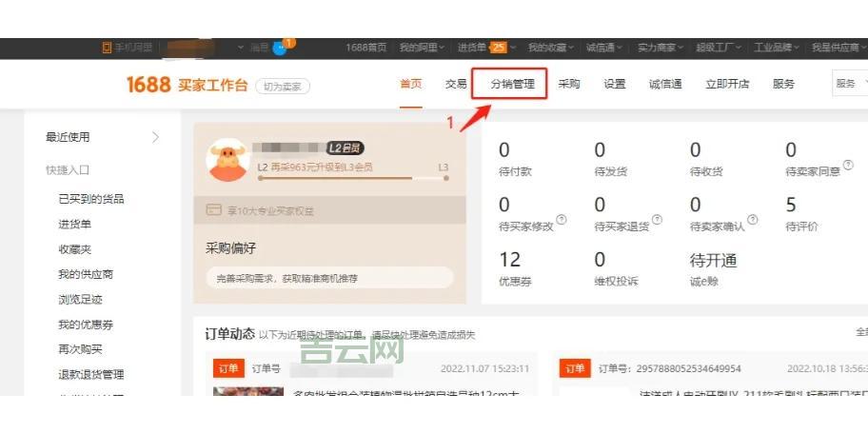This screenshot has width=868, height=434.
Task: Open the 设置 tab
Action: (x=615, y=84)
